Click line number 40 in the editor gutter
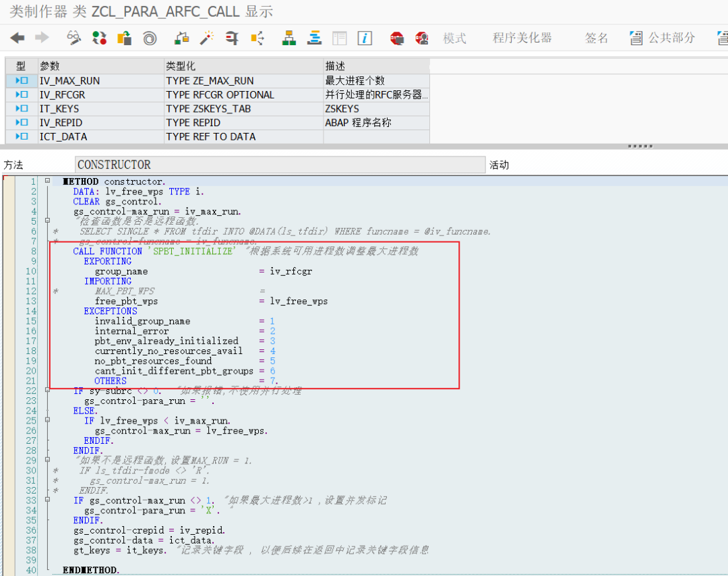 [30, 570]
